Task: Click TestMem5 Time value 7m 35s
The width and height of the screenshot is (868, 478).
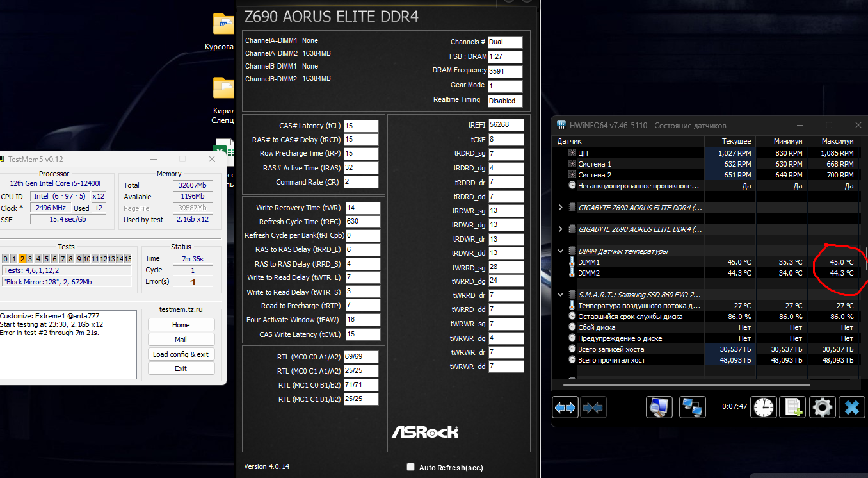Action: click(193, 259)
